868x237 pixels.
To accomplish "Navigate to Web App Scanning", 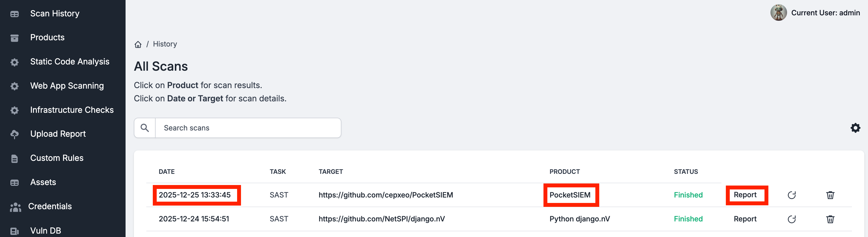I will click(67, 86).
